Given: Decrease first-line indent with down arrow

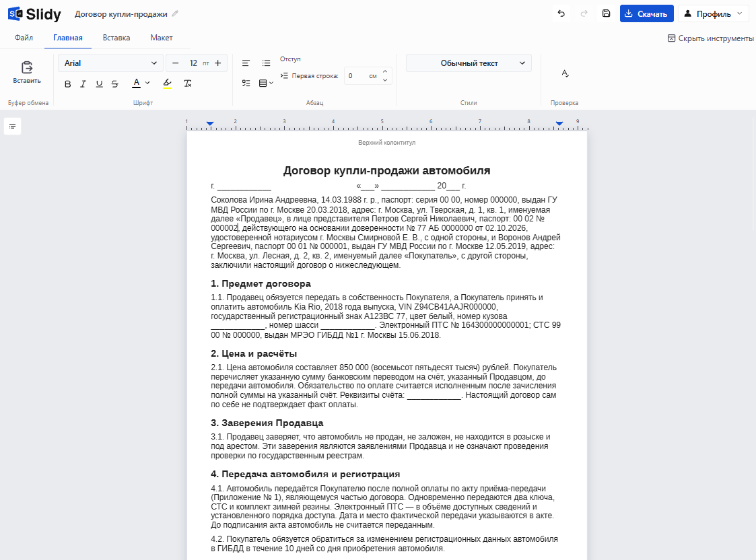Looking at the screenshot, I should [x=385, y=80].
